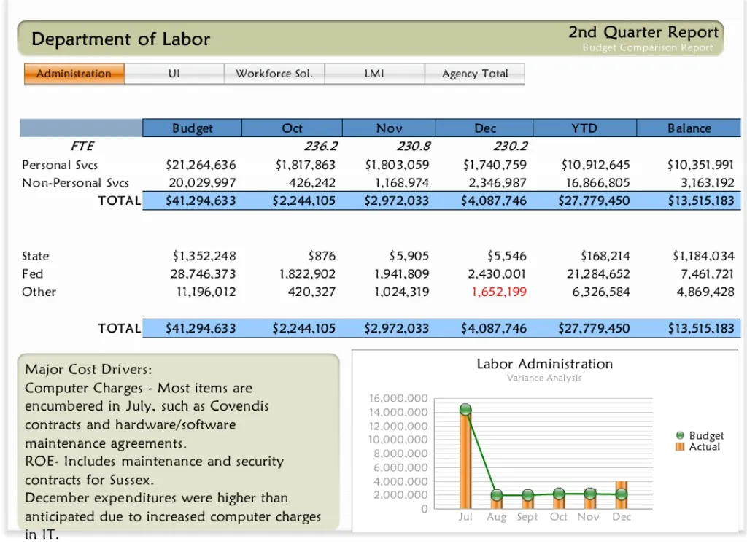
Task: Select the Dec bar in the chart
Action: (622, 494)
